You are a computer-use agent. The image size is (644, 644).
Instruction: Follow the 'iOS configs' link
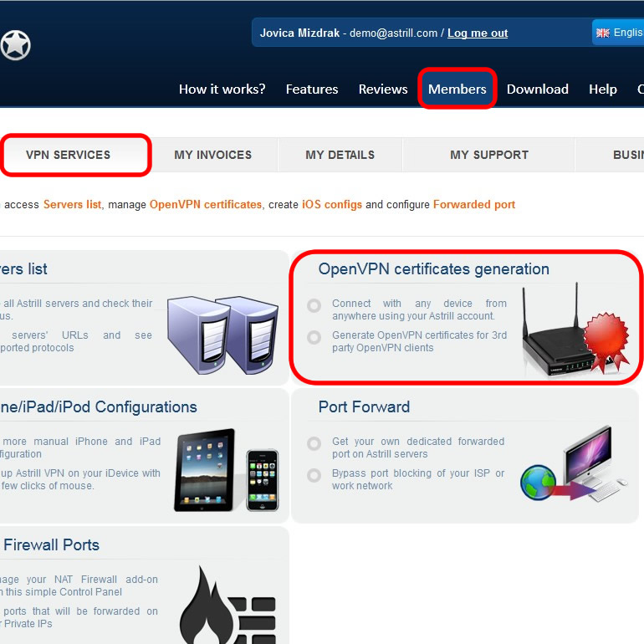[x=332, y=205]
